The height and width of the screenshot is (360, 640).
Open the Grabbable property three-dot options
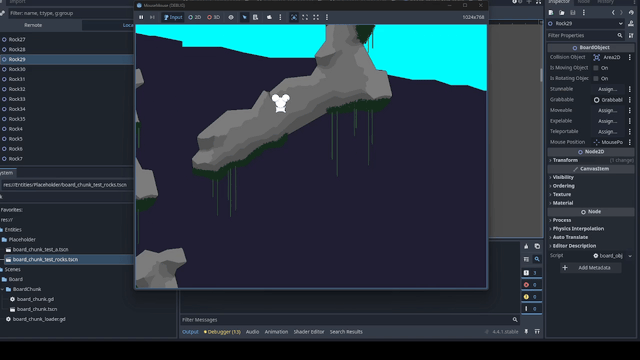[629, 100]
